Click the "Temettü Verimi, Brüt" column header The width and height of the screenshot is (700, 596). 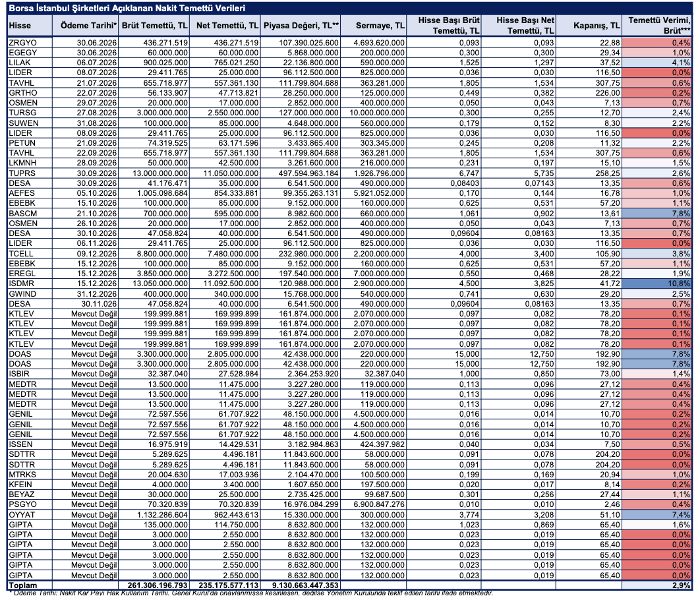pyautogui.click(x=658, y=26)
